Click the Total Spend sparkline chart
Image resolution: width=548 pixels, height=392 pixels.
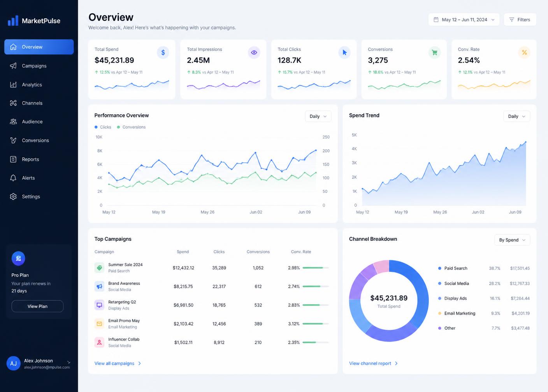tap(132, 85)
